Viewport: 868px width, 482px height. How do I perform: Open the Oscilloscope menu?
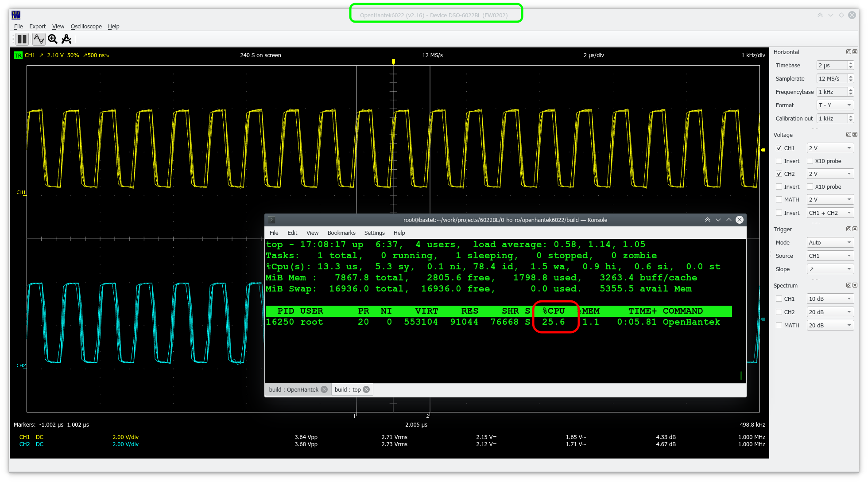pyautogui.click(x=86, y=26)
